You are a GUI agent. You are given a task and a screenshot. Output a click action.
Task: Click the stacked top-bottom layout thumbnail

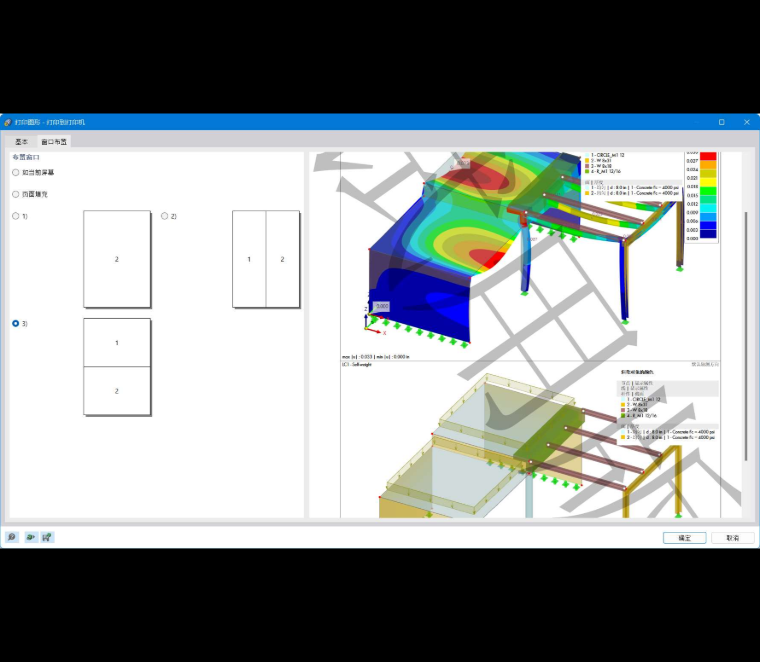point(117,367)
